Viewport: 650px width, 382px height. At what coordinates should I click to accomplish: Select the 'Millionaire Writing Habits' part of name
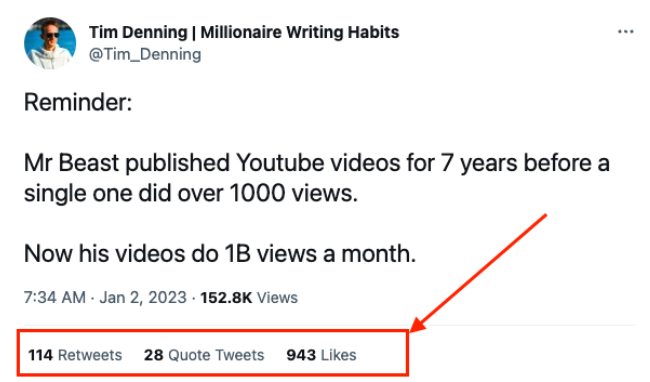click(300, 32)
